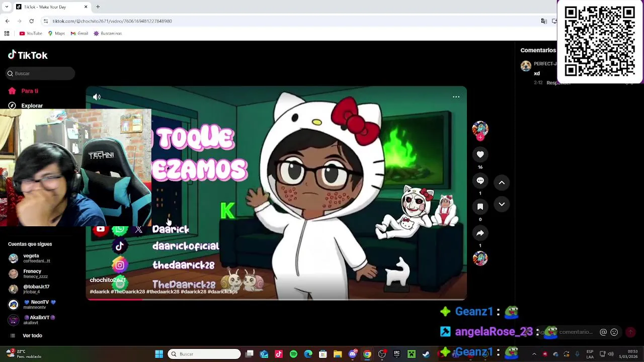Open a new browser tab

(x=98, y=7)
